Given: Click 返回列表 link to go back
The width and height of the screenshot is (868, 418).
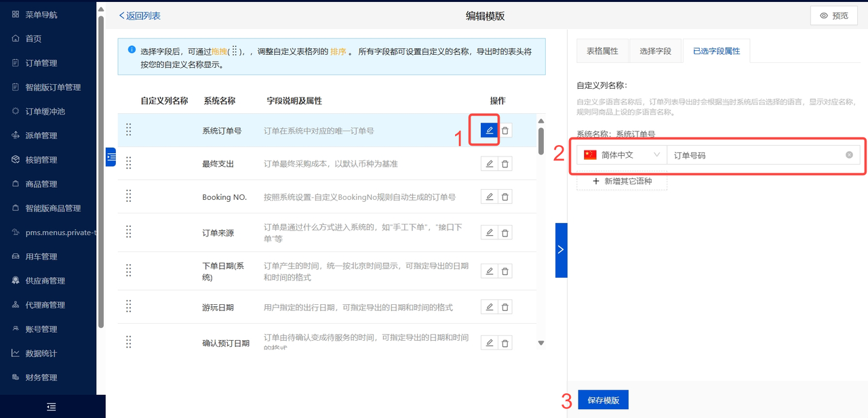Looking at the screenshot, I should 140,16.
